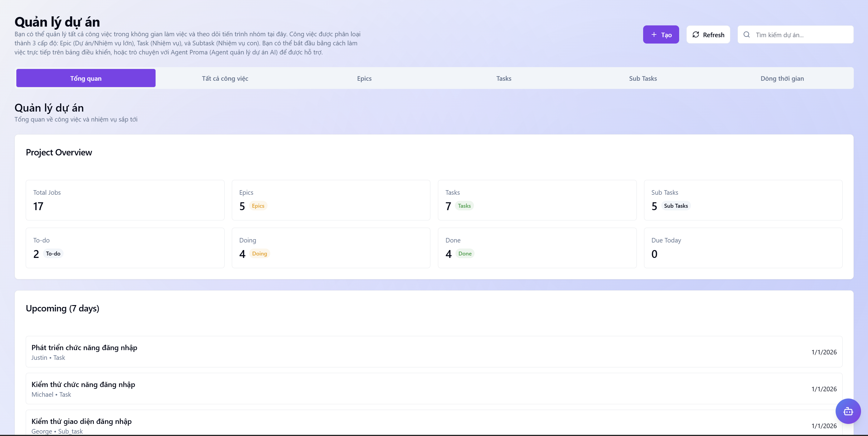Select the Tổng quan tab
This screenshot has height=436, width=868.
[x=86, y=78]
